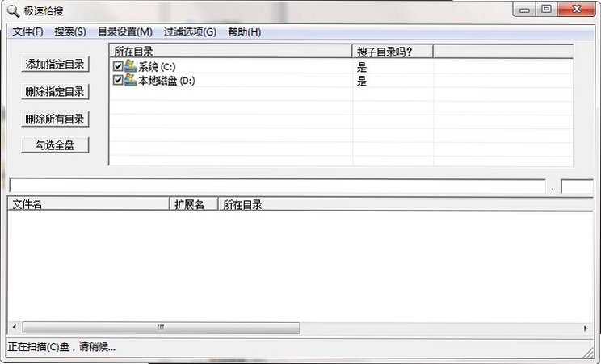Viewport: 601px width, 364px height.
Task: Select the 系统 (C:) row text
Action: [x=157, y=67]
